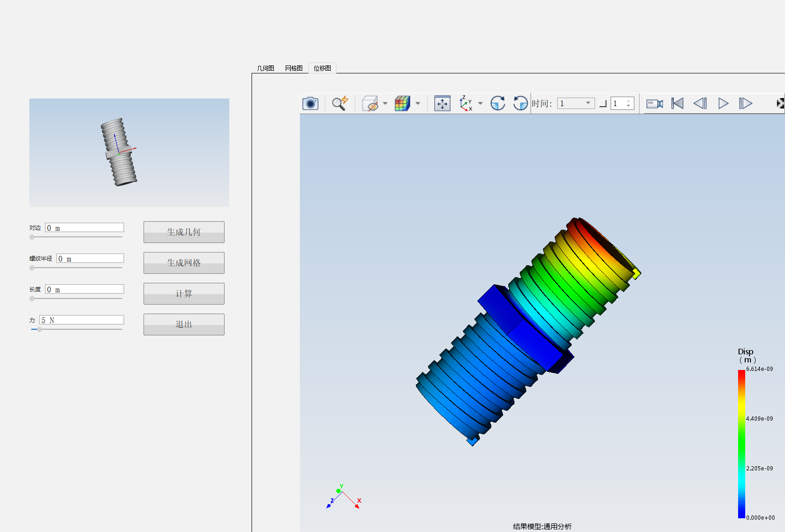Select the 位移图 tab
This screenshot has width=785, height=532.
coord(322,68)
